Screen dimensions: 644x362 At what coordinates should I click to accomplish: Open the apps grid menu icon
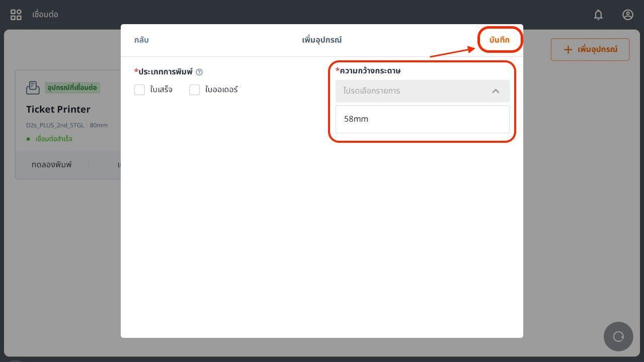pos(16,15)
